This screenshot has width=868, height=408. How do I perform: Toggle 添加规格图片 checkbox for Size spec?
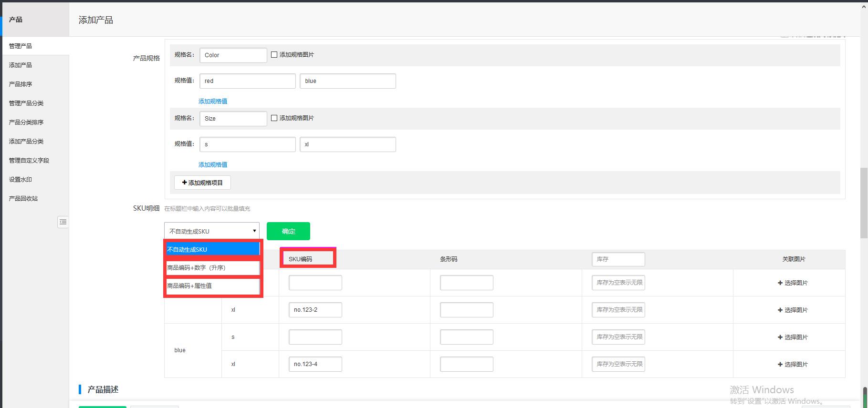pos(274,118)
